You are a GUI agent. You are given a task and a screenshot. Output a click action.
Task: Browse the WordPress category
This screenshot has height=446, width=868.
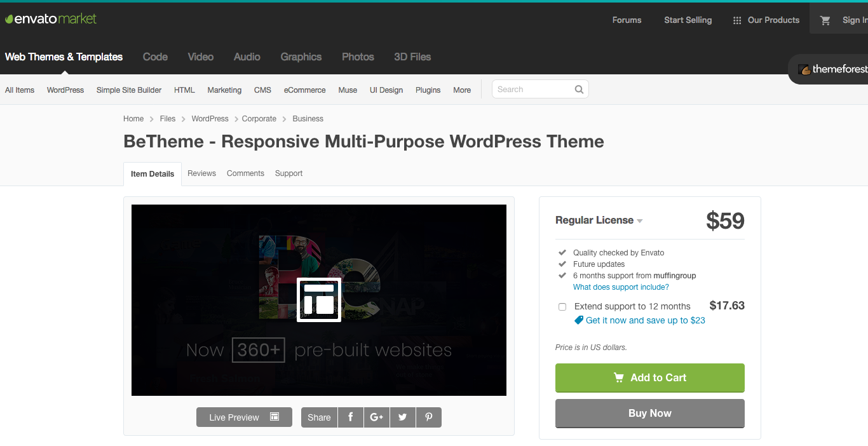(x=65, y=90)
